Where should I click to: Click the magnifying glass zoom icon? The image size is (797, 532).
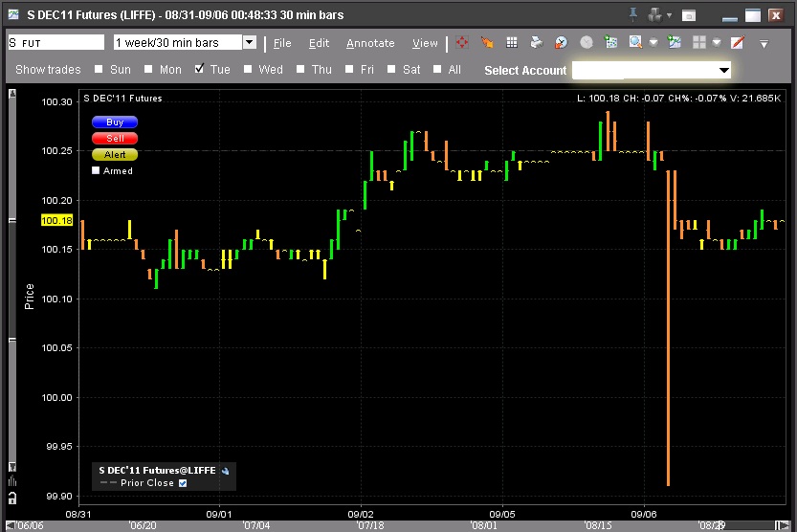pos(635,43)
